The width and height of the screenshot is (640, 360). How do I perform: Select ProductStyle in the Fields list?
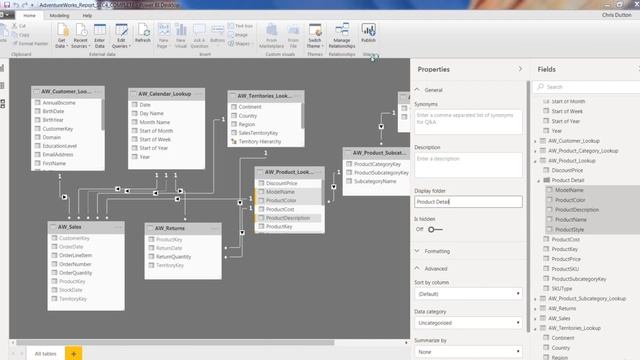pos(569,229)
